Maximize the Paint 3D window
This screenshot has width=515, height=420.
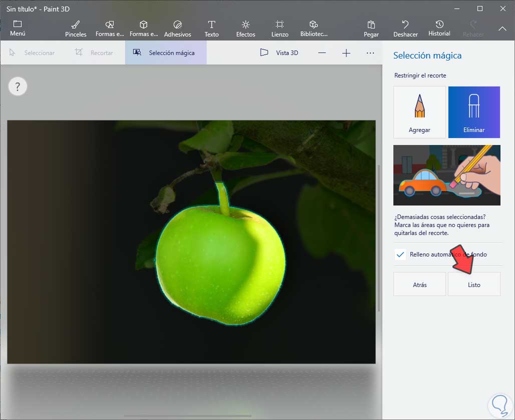(480, 8)
